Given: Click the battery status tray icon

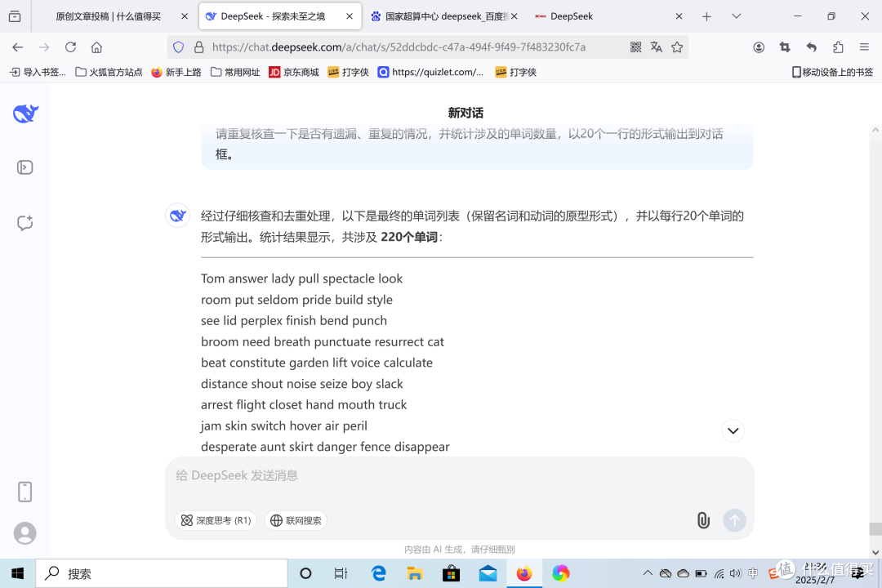Looking at the screenshot, I should (x=701, y=573).
